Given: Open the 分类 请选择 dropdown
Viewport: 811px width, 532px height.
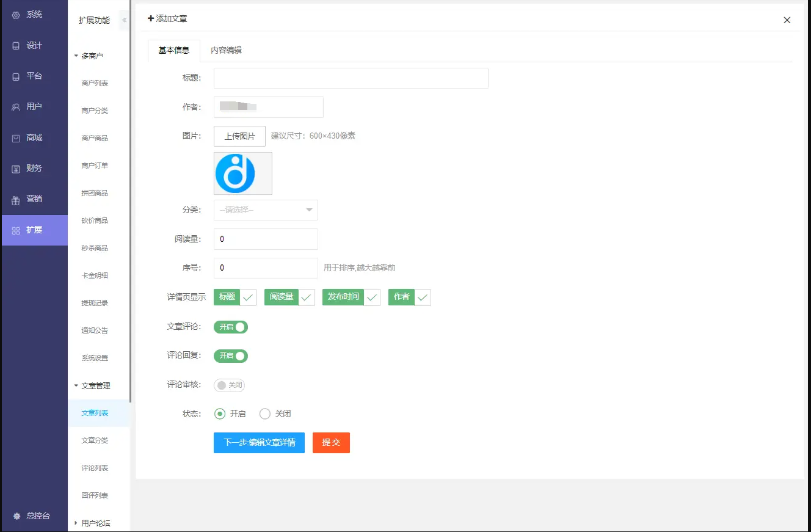Looking at the screenshot, I should coord(266,210).
